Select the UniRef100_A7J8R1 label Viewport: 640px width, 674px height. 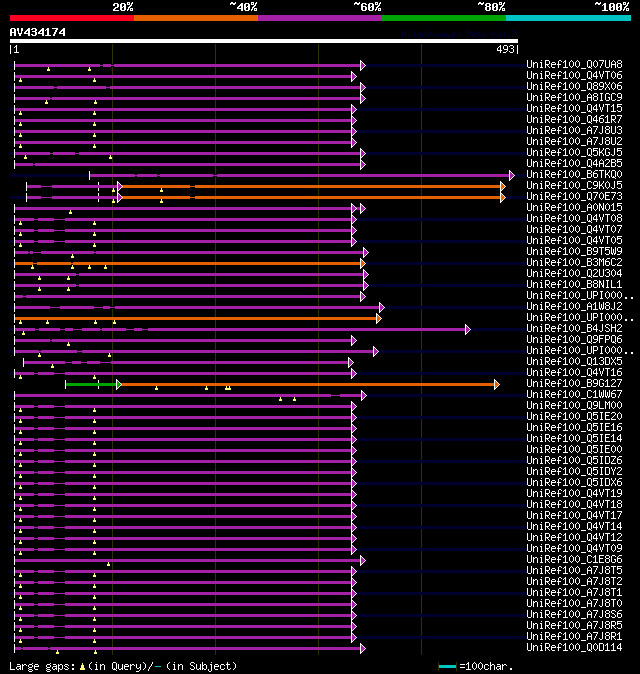[574, 637]
